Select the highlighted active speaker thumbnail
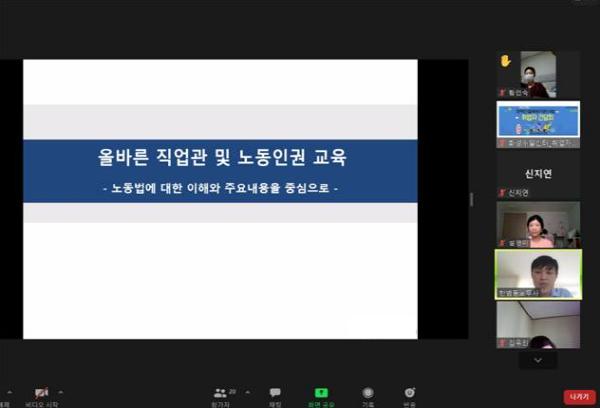 pyautogui.click(x=538, y=274)
